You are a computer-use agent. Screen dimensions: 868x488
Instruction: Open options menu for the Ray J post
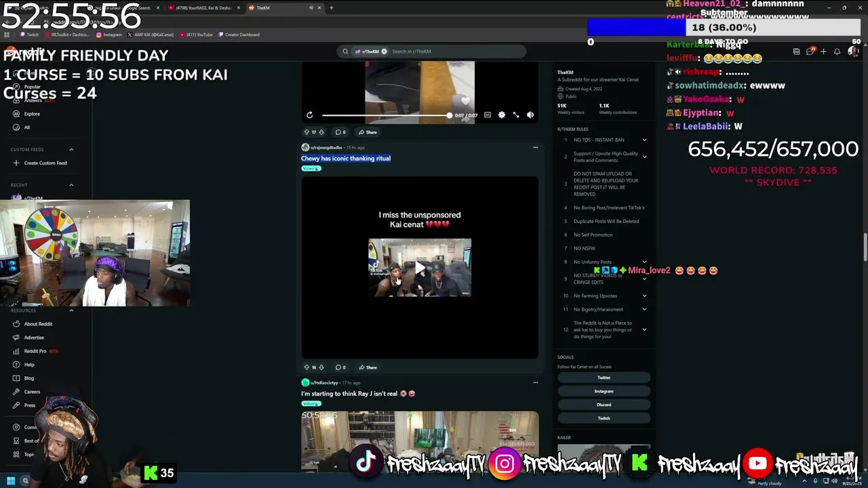tap(535, 382)
